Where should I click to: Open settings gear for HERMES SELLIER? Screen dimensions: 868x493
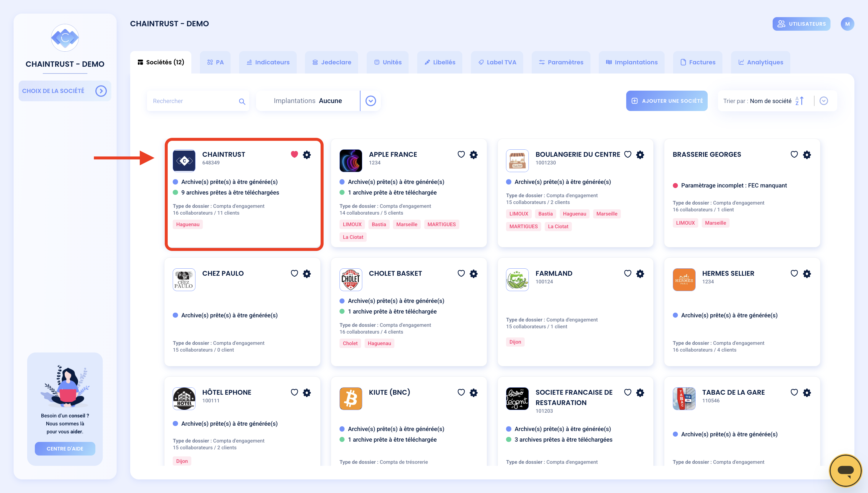(x=807, y=274)
